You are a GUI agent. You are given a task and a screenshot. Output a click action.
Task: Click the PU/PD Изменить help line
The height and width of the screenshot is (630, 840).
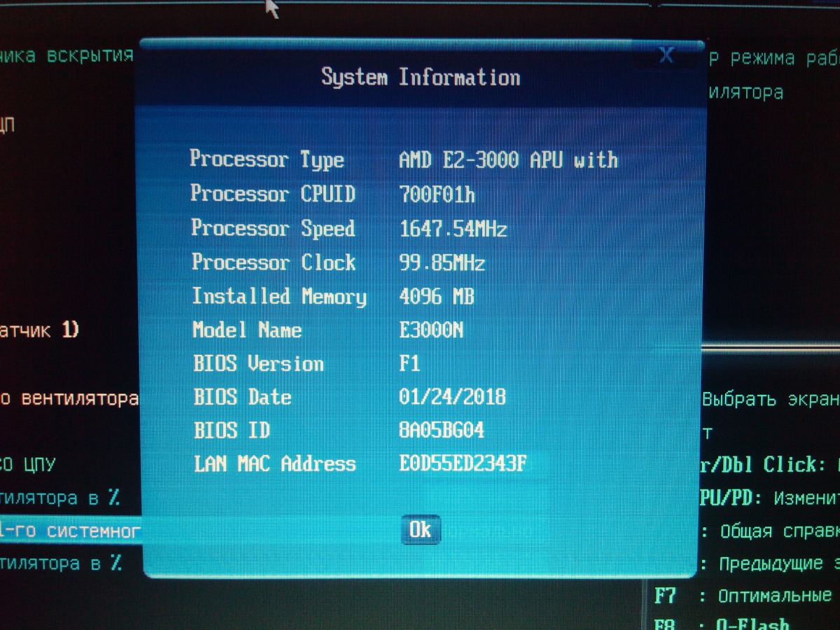tap(769, 498)
